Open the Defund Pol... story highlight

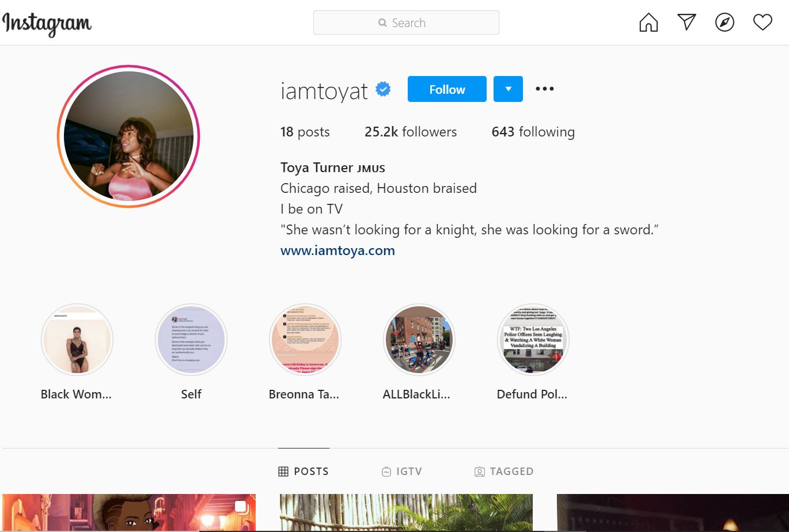[533, 340]
